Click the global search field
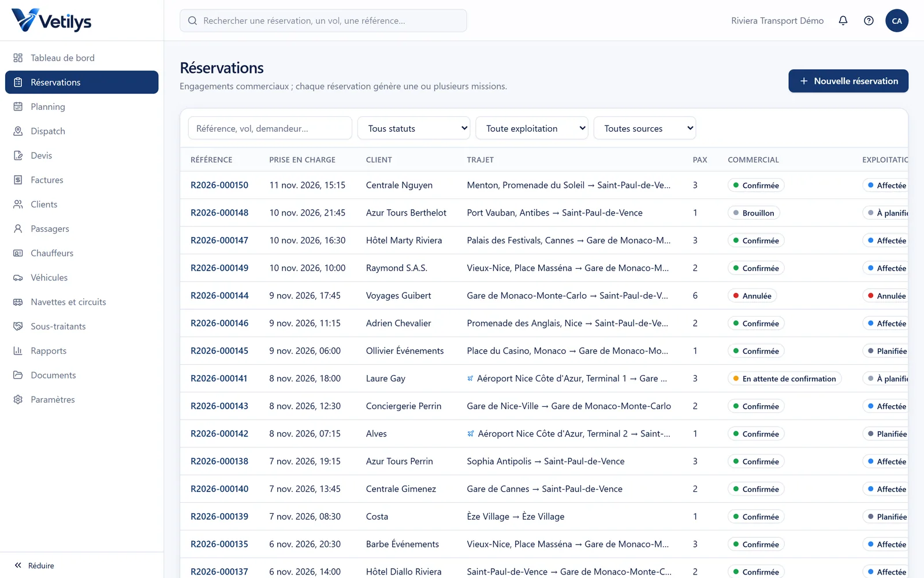This screenshot has height=578, width=924. 323,21
